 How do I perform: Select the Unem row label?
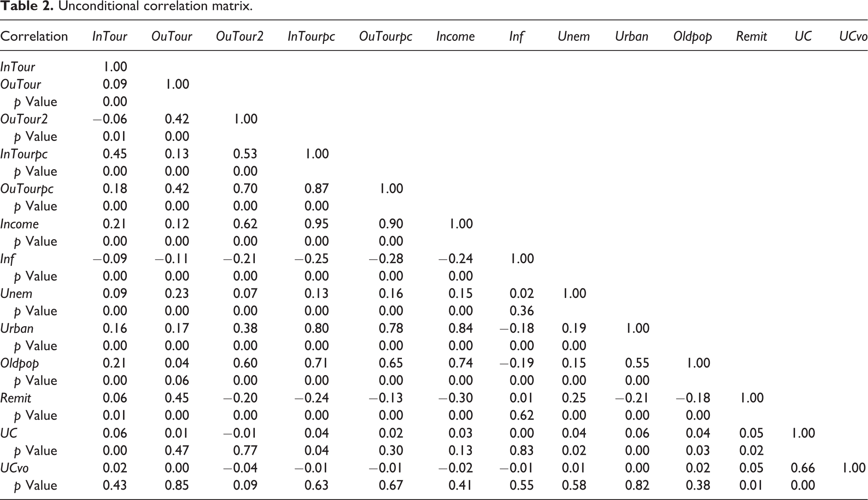click(16, 294)
